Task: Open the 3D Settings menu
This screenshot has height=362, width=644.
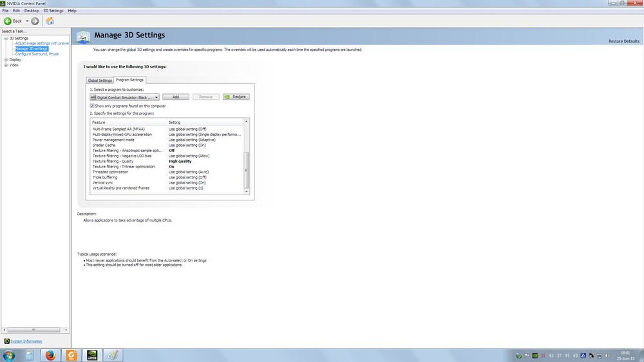Action: click(x=53, y=11)
